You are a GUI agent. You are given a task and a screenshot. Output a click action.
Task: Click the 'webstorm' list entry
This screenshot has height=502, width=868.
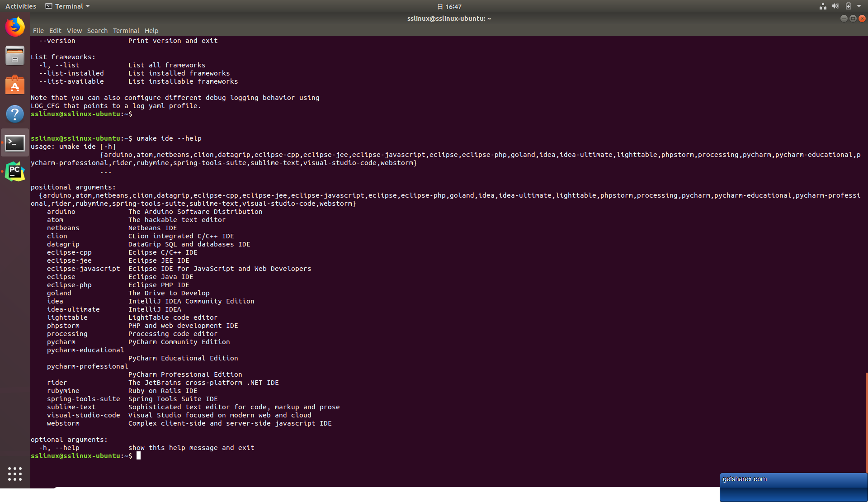click(x=63, y=423)
